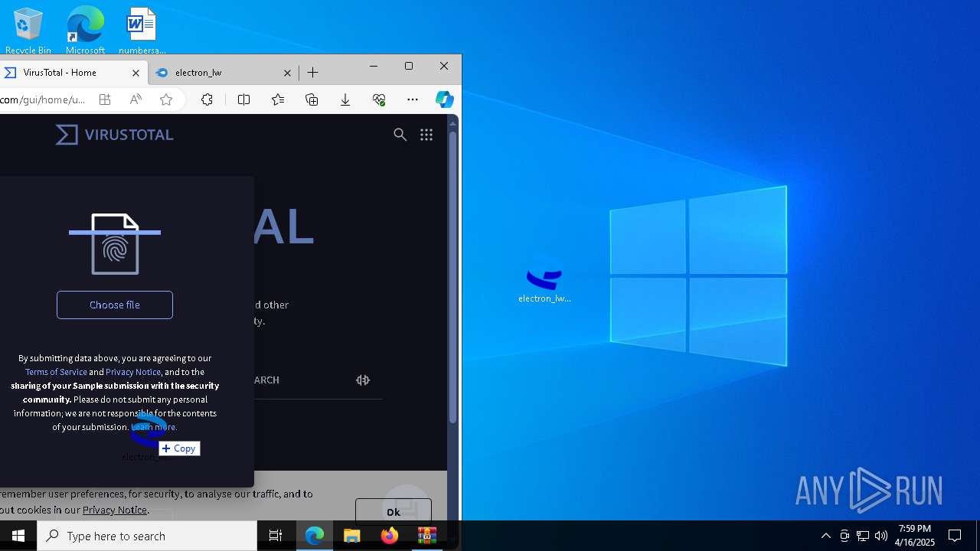Open the Downloads toolbar icon

click(x=345, y=99)
